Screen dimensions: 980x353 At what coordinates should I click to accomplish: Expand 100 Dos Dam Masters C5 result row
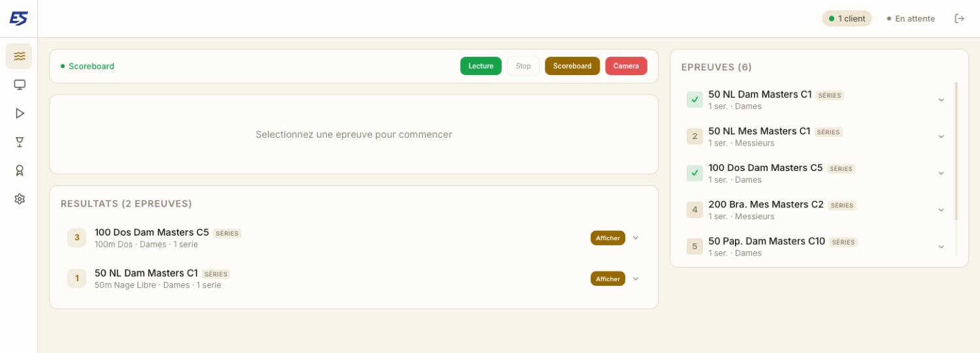tap(636, 238)
